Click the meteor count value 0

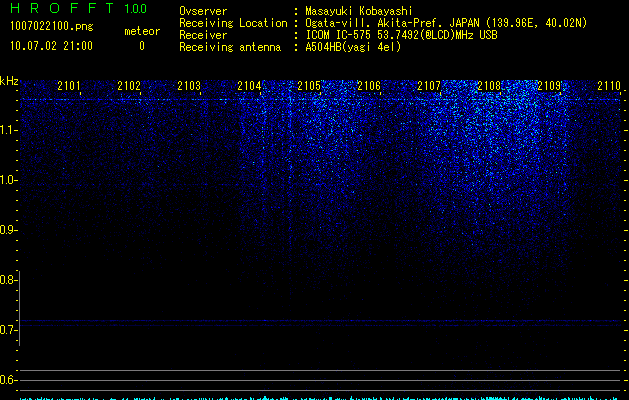tap(142, 46)
